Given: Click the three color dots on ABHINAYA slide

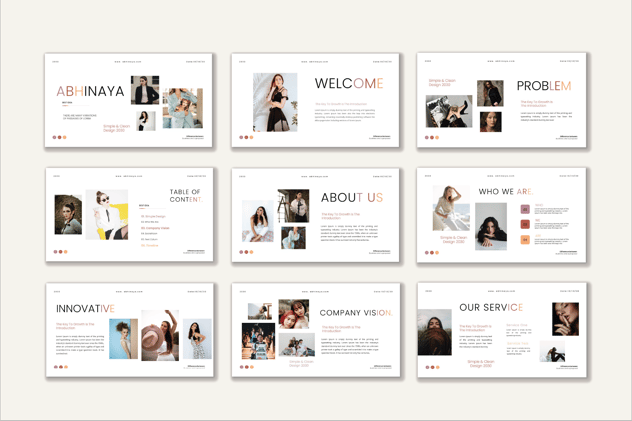Looking at the screenshot, I should pos(59,137).
